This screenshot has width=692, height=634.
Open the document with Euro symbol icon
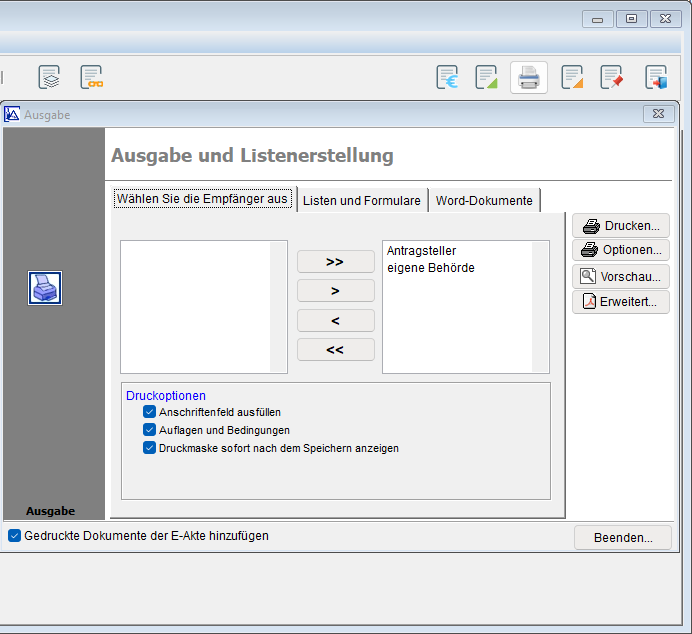(447, 77)
